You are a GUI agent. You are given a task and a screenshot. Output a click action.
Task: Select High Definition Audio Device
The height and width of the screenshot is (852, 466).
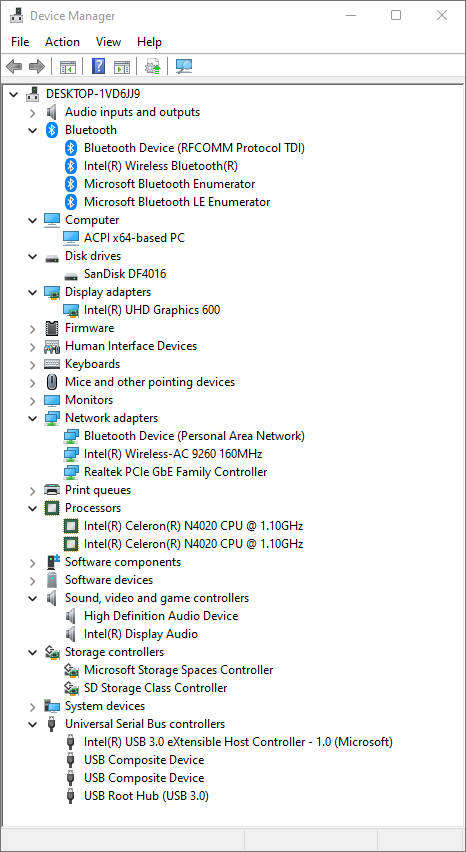coord(161,616)
